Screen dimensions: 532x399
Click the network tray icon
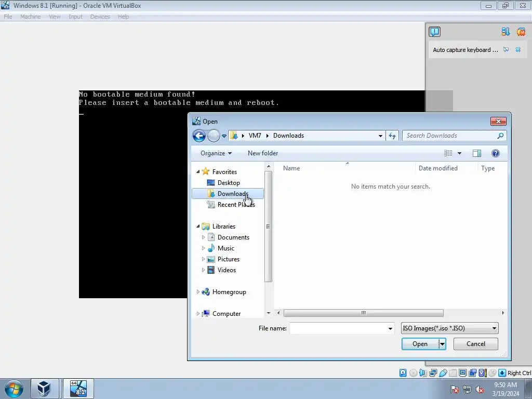tap(467, 390)
